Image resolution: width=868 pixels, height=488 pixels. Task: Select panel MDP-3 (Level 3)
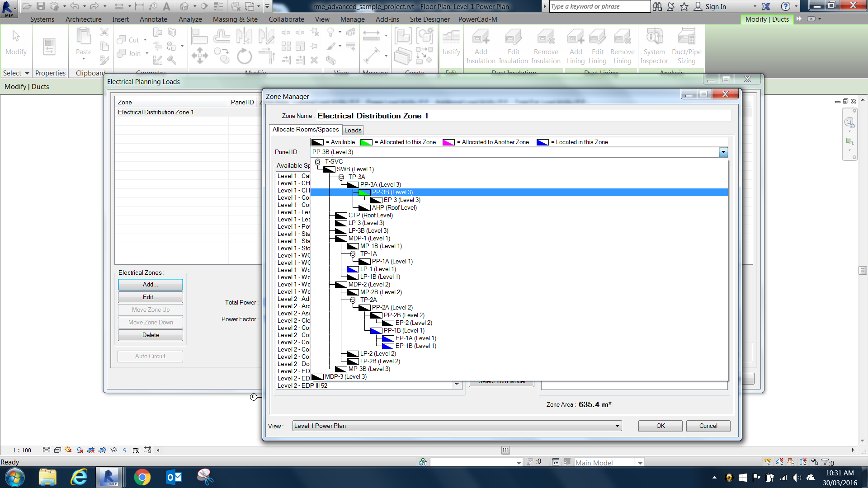pyautogui.click(x=345, y=376)
